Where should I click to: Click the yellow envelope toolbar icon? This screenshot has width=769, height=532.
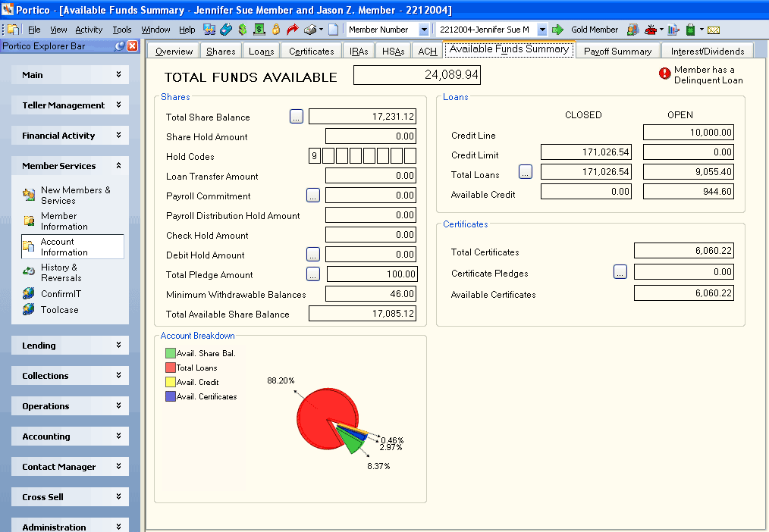tap(714, 30)
